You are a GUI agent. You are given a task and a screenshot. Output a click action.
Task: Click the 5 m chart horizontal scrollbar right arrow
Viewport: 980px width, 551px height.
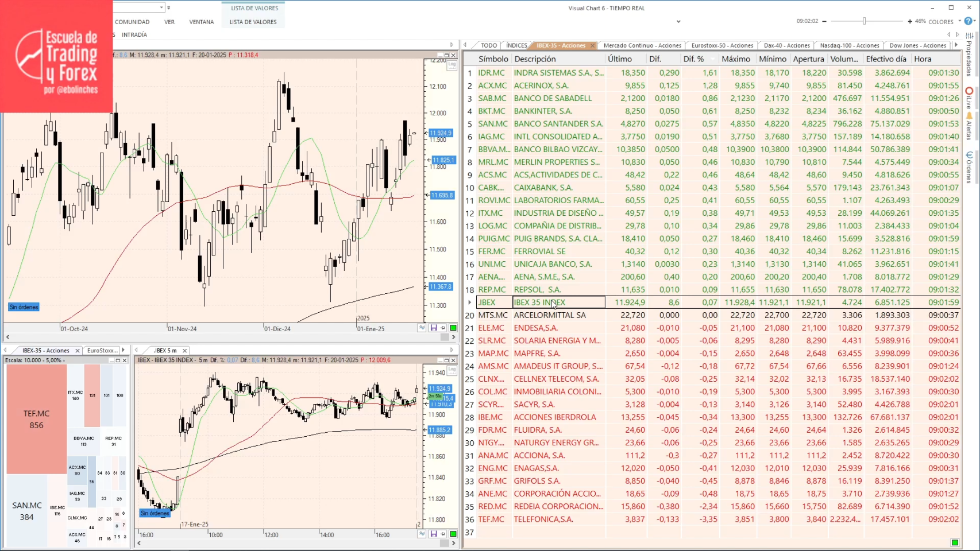coord(453,543)
